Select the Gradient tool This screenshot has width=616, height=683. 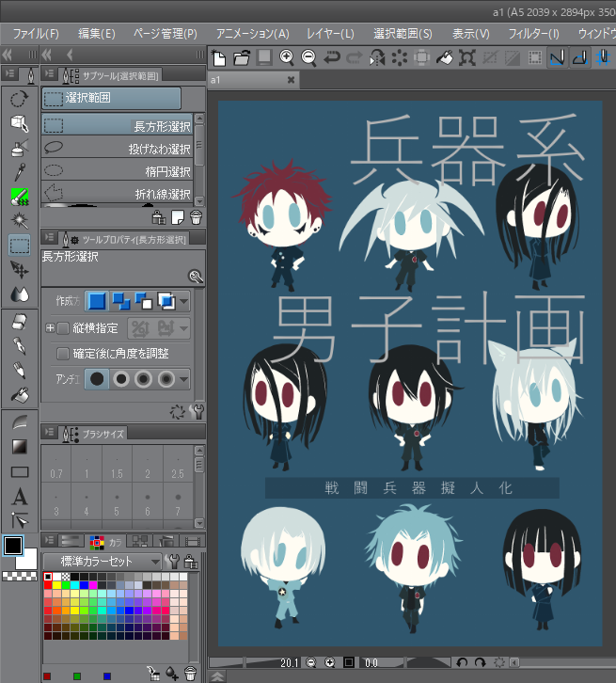coord(19,447)
